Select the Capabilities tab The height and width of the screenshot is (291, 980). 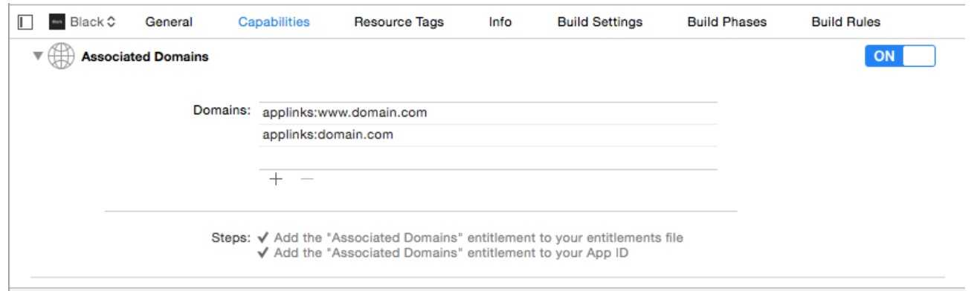coord(274,22)
